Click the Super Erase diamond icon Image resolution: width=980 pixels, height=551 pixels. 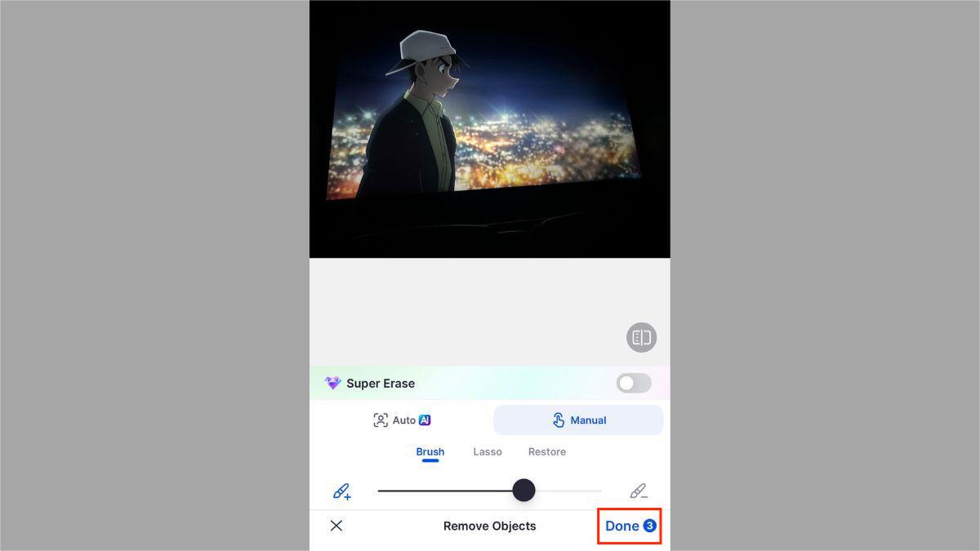332,383
